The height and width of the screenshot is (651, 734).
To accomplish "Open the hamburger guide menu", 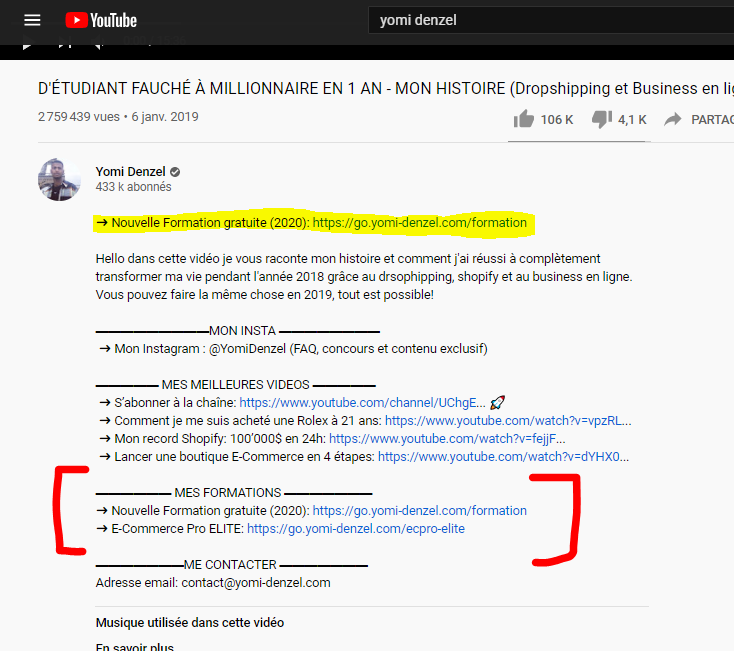I will point(33,20).
